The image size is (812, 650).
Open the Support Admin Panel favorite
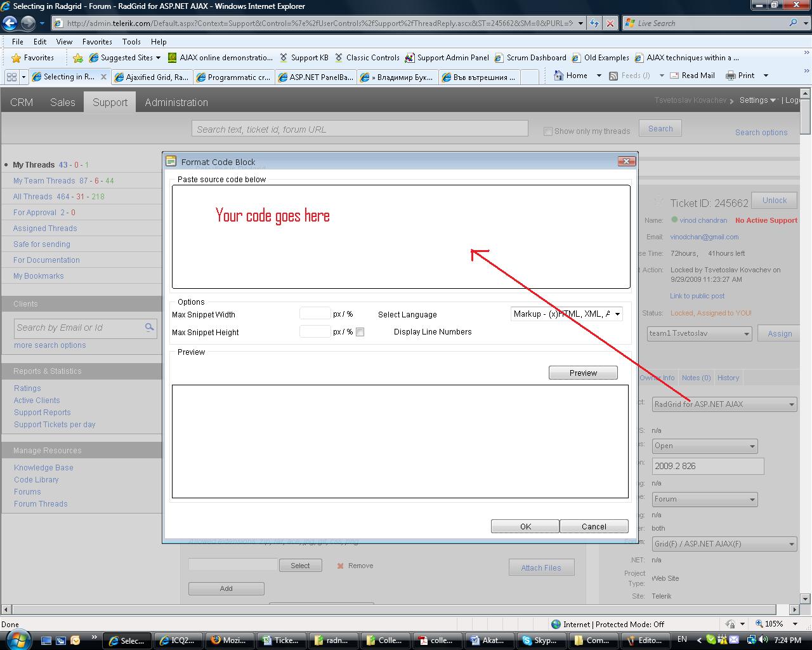pyautogui.click(x=447, y=58)
